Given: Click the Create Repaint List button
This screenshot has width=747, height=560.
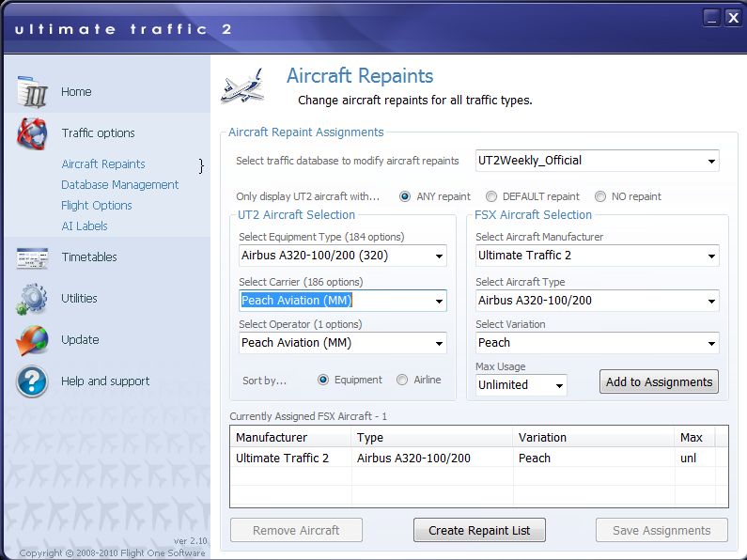Looking at the screenshot, I should point(479,530).
